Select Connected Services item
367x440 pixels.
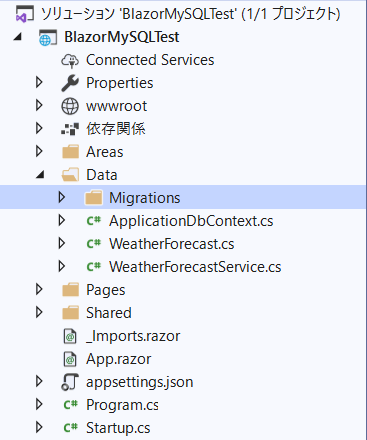click(150, 60)
